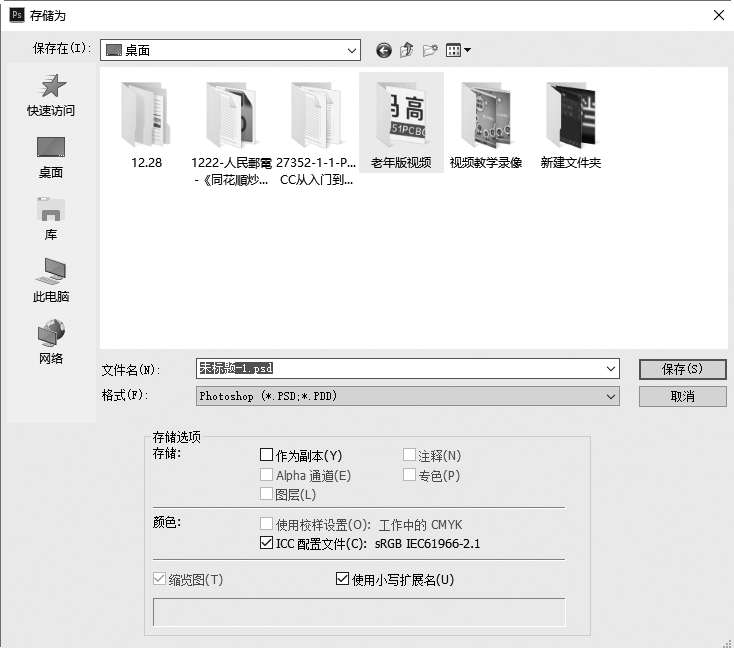
Task: Select the 视频教学录像 folder
Action: (486, 124)
